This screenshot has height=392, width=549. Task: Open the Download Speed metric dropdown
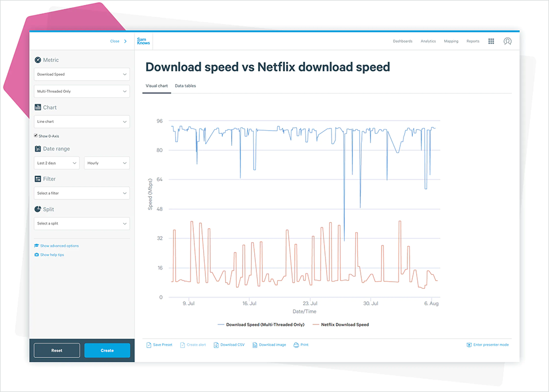[82, 74]
